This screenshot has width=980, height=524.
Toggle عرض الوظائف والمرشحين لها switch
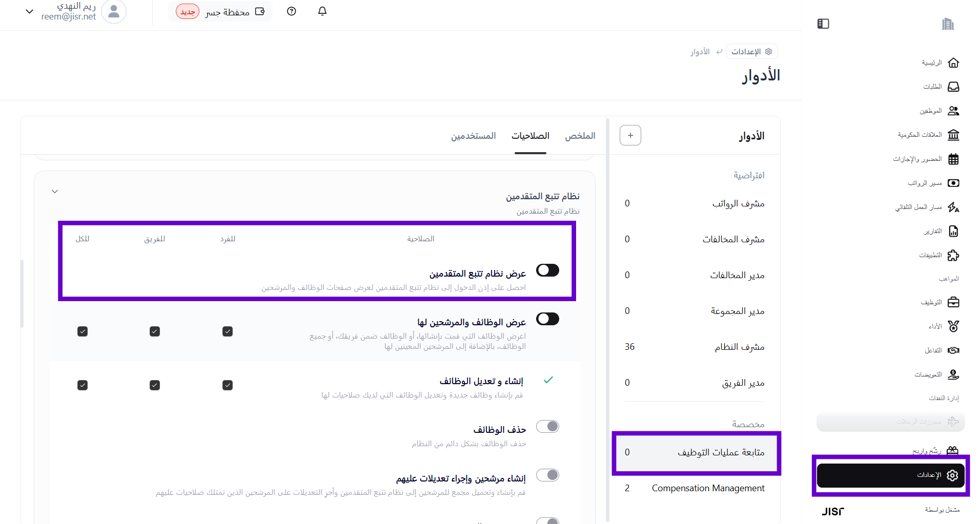click(547, 319)
